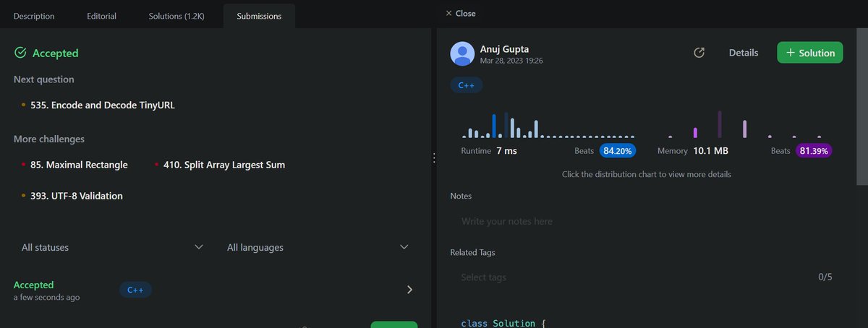Open 85. Maximal Rectangle challenge
The width and height of the screenshot is (868, 328).
(x=79, y=165)
